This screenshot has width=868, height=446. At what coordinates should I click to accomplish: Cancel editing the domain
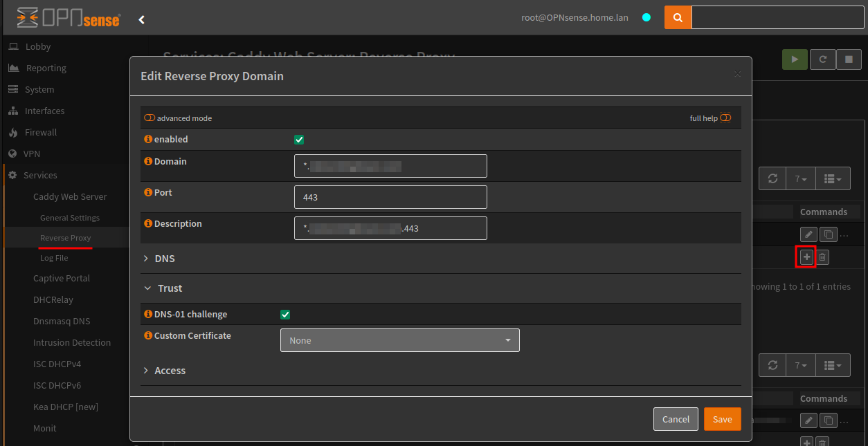676,419
